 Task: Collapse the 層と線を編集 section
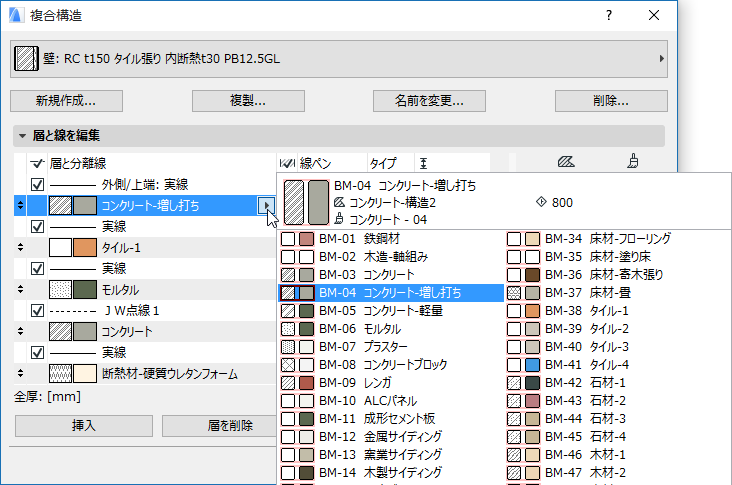point(22,136)
